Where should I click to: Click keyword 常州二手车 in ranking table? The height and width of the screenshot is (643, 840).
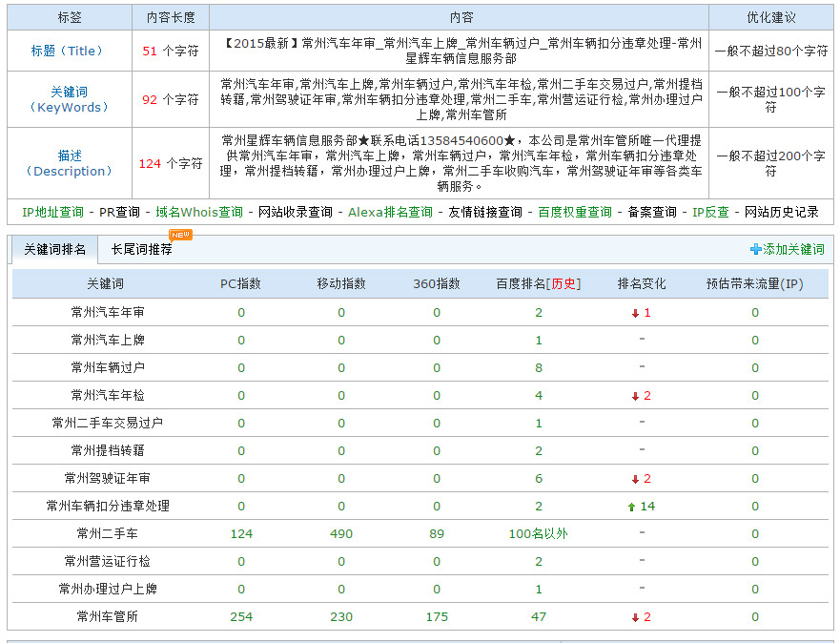(108, 533)
